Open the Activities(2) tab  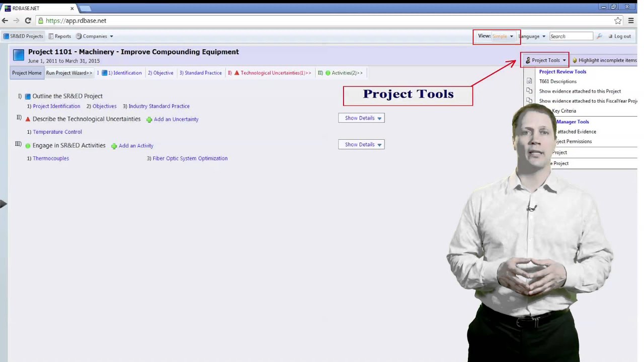(x=347, y=73)
